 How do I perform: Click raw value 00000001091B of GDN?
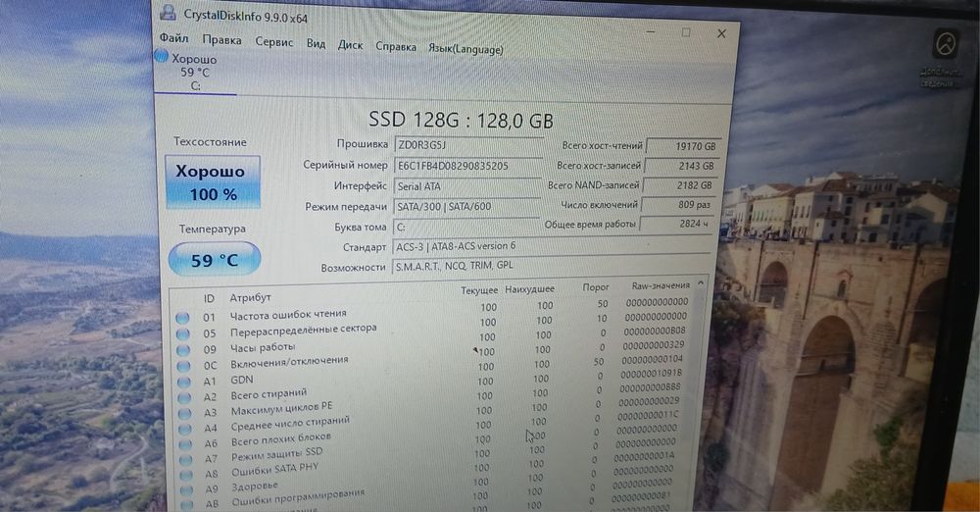click(652, 374)
